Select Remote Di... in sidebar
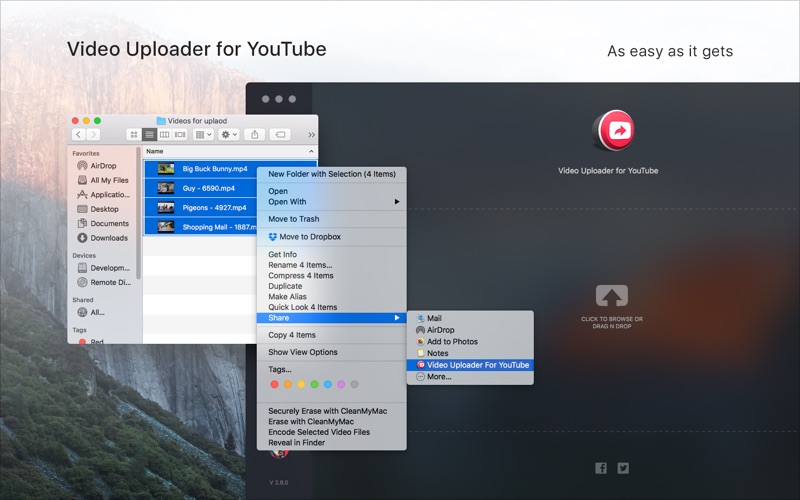This screenshot has width=800, height=500. (x=103, y=282)
